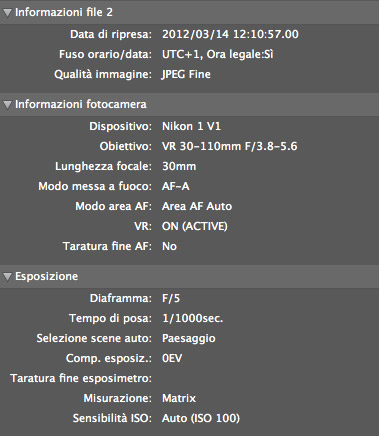Select the AF-A focus mode value
This screenshot has height=436, width=379.
coord(175,186)
